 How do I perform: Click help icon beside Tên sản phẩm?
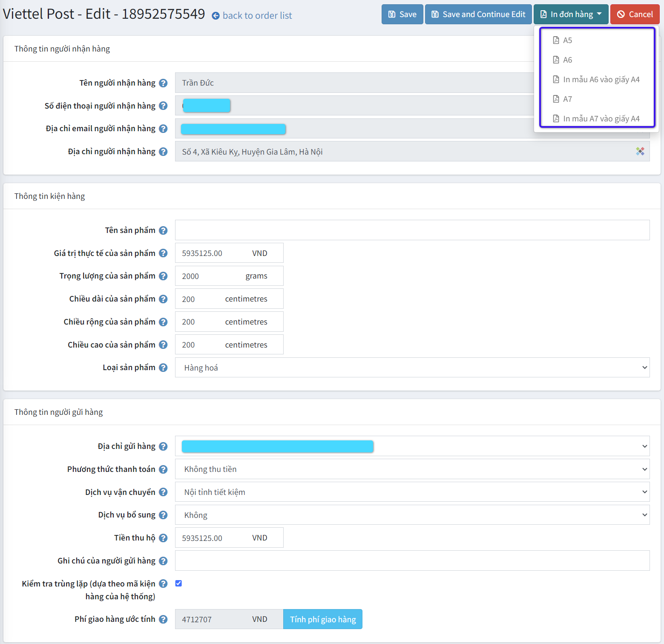tap(163, 230)
